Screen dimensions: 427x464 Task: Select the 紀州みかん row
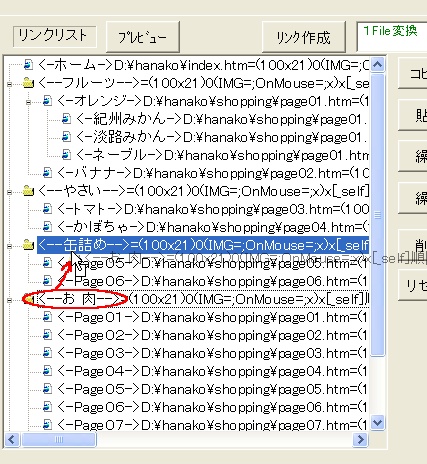pos(222,119)
